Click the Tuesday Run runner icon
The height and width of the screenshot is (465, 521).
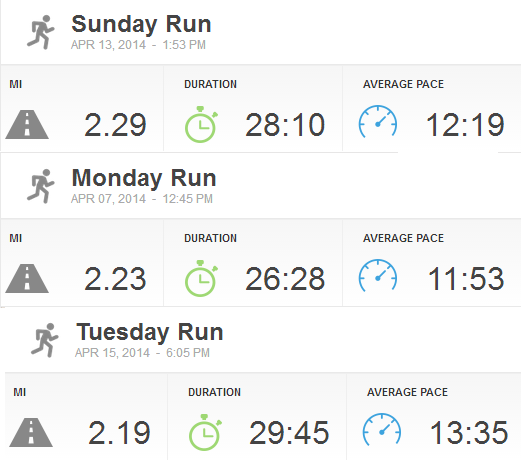(x=45, y=340)
